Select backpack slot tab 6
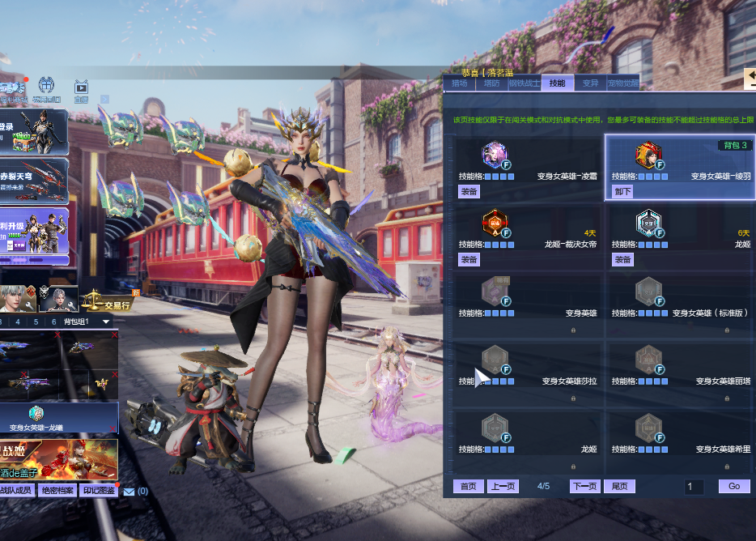 click(x=53, y=322)
